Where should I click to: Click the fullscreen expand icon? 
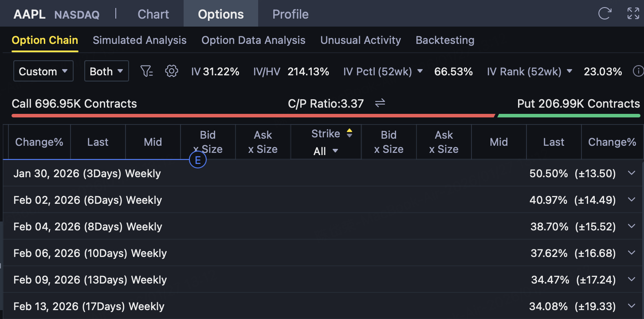click(633, 14)
